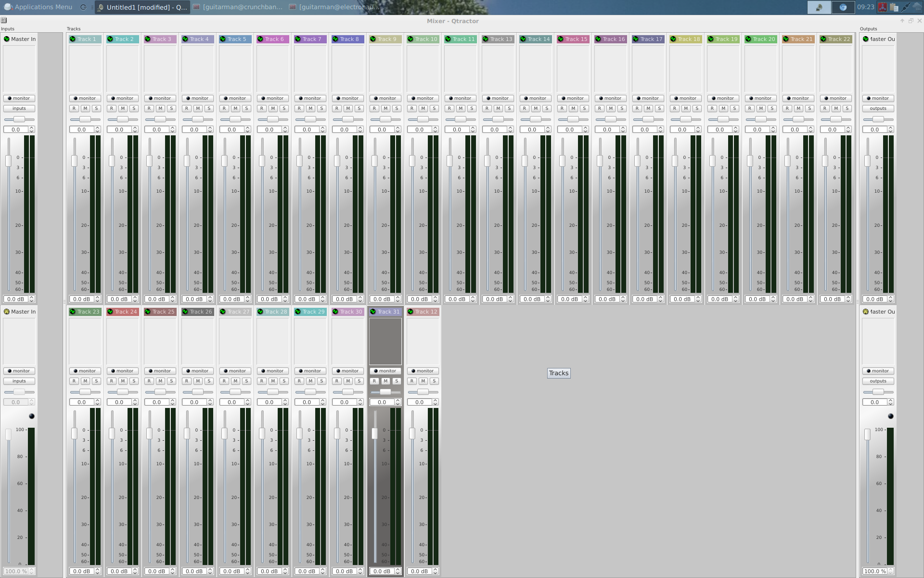The image size is (924, 578).
Task: Click the Tracks tooltip label
Action: coord(559,373)
